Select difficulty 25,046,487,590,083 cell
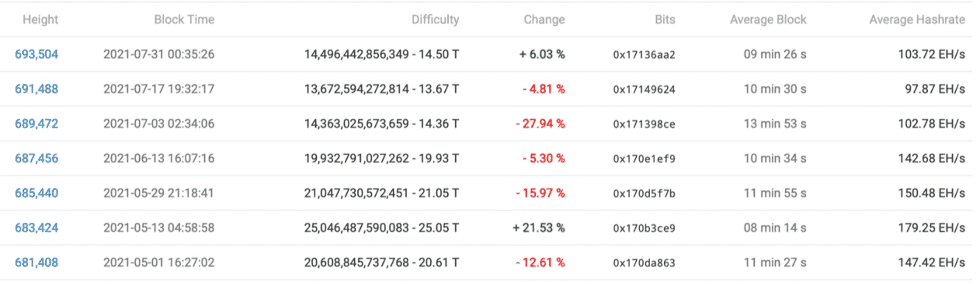980x284 pixels. pyautogui.click(x=382, y=228)
